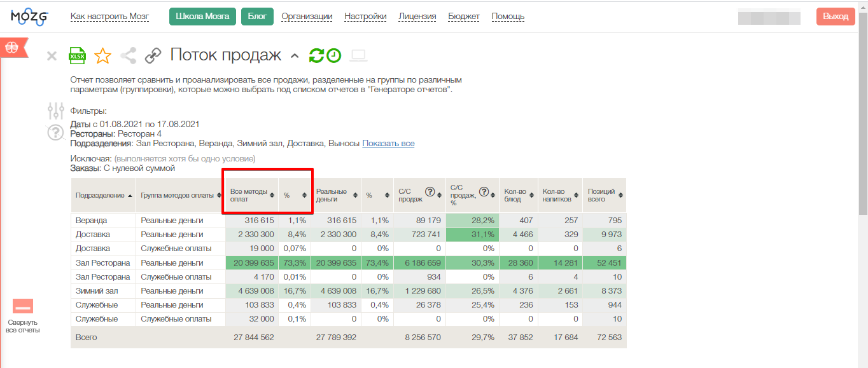Open Настройки menu
The width and height of the screenshot is (868, 368).
365,17
